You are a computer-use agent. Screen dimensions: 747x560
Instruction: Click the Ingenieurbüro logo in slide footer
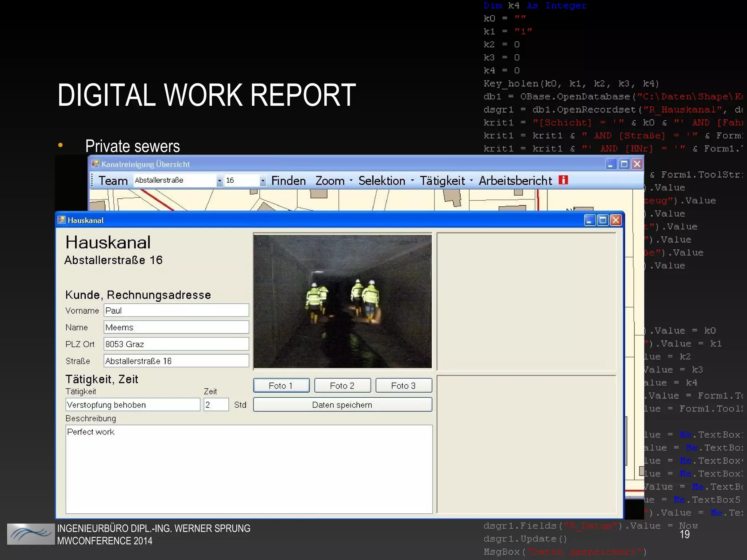[x=31, y=534]
